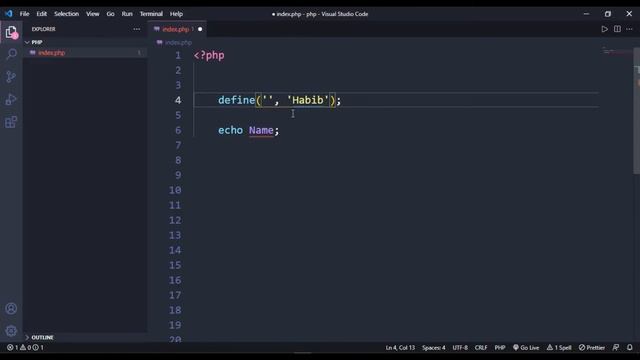Click the define function on line 4
The width and height of the screenshot is (640, 360).
236,100
